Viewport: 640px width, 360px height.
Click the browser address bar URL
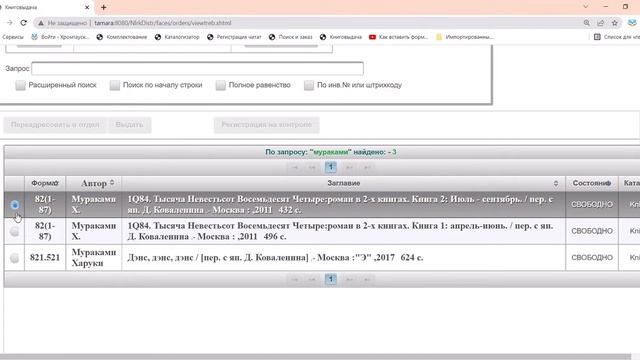click(163, 23)
